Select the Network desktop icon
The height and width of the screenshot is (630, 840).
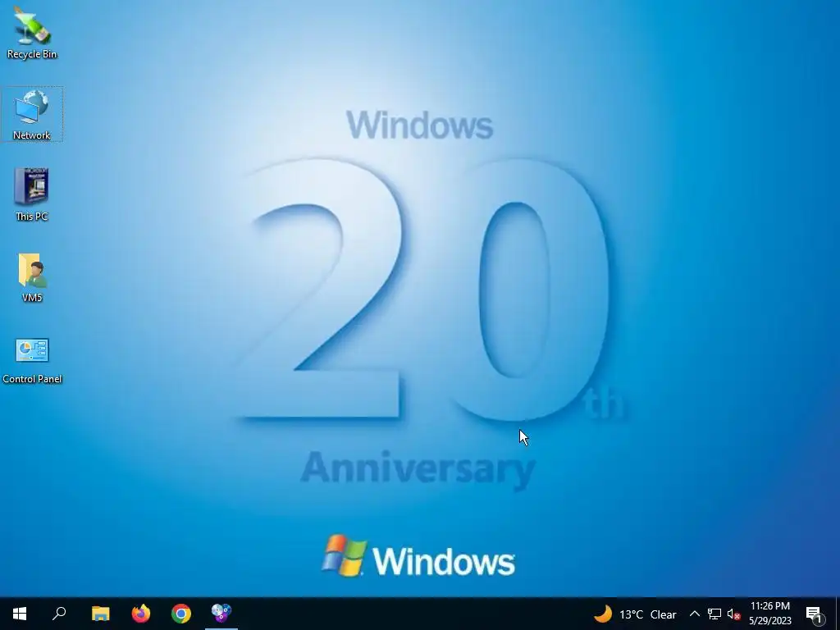32,114
